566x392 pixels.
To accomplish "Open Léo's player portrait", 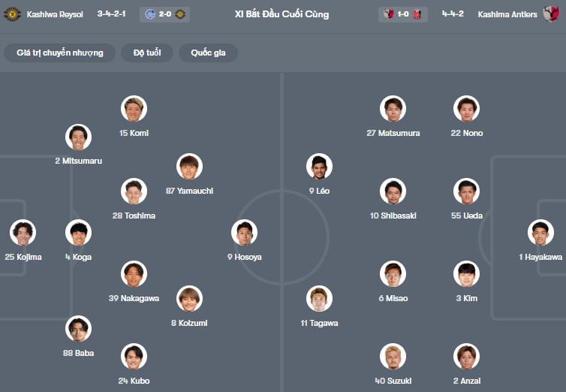I will coord(319,167).
